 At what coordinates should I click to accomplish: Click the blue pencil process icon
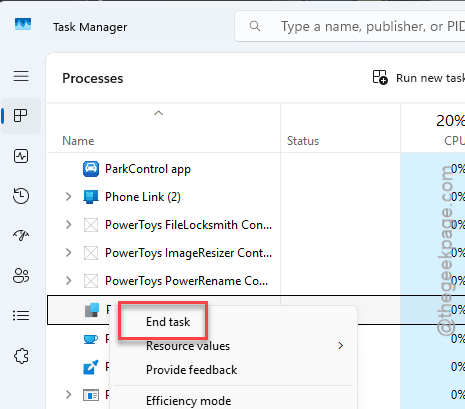click(x=91, y=367)
